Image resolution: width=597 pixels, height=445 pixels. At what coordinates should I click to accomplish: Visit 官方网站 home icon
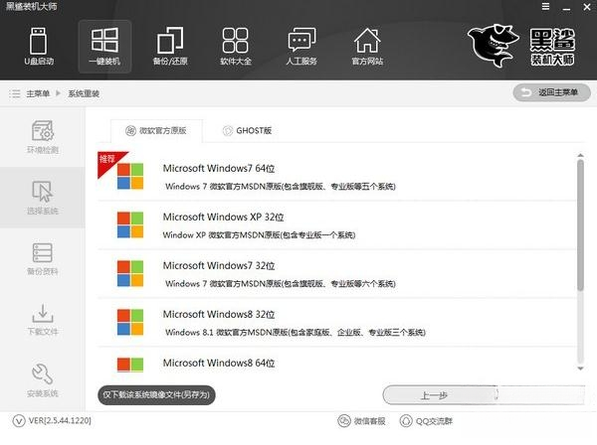[367, 46]
